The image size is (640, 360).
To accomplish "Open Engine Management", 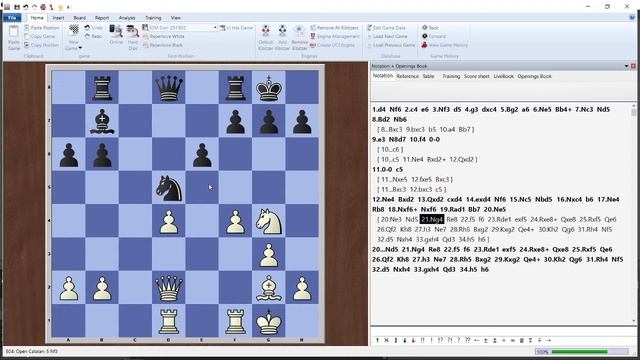I will pos(335,36).
